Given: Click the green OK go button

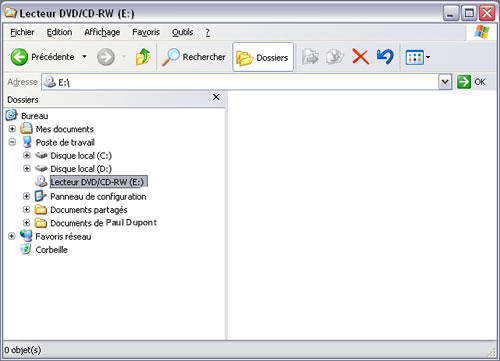Looking at the screenshot, I should point(471,82).
